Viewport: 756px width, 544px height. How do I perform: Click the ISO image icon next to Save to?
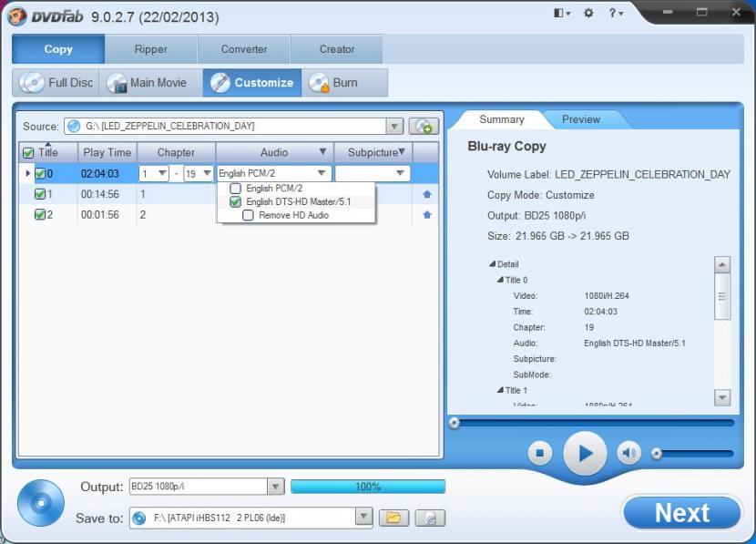click(x=430, y=518)
